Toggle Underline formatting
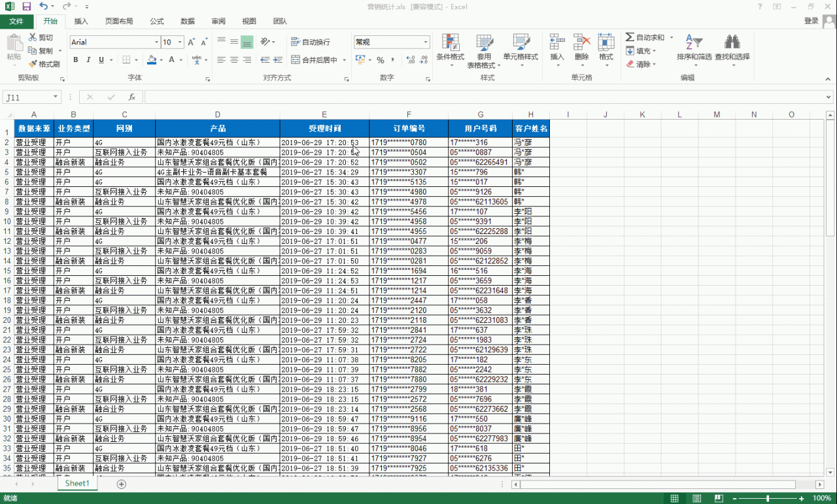The image size is (837, 504). [101, 60]
